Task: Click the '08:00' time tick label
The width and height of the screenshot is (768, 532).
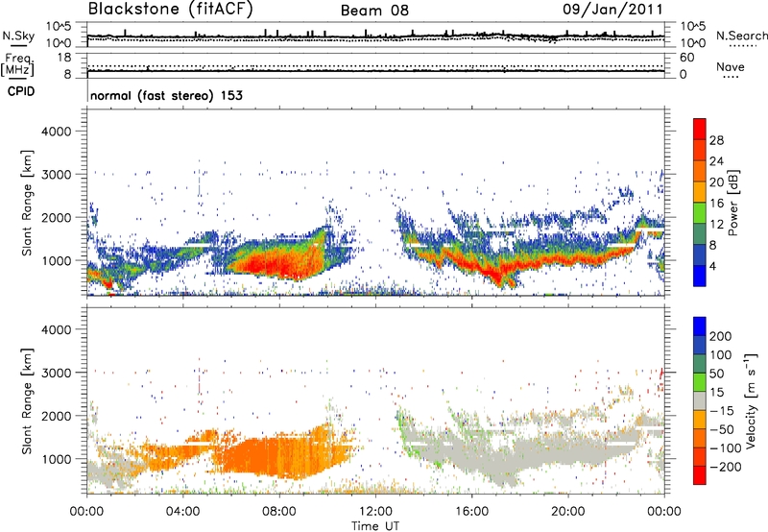Action: (x=279, y=512)
